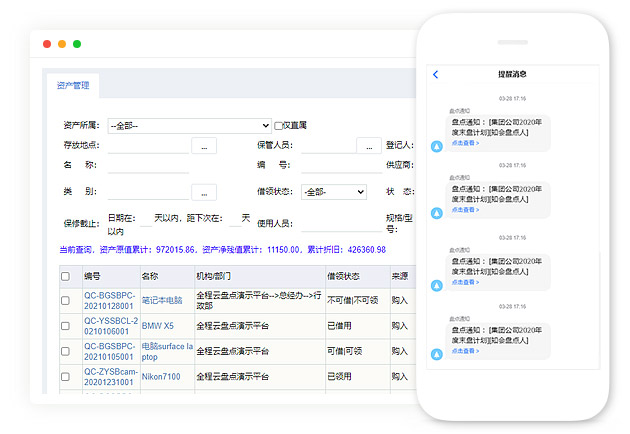The width and height of the screenshot is (630, 434).
Task: Tap the bell avatar of the third notification
Action: click(437, 285)
